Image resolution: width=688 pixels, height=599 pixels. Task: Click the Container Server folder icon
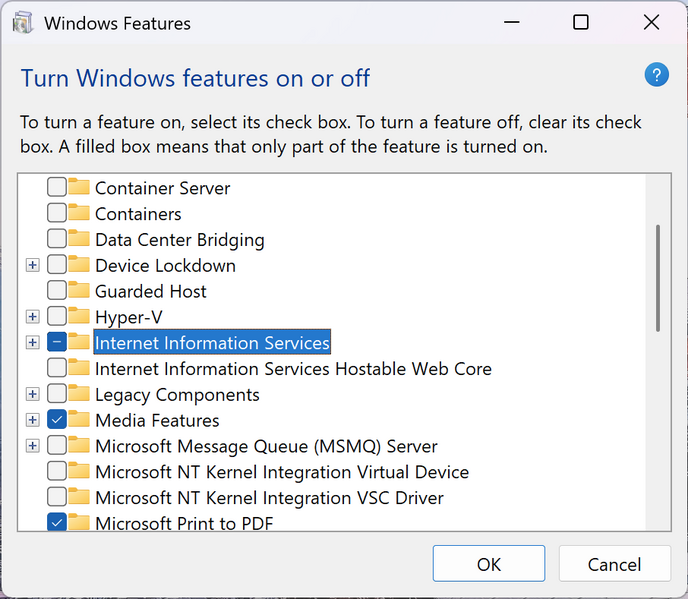point(79,187)
